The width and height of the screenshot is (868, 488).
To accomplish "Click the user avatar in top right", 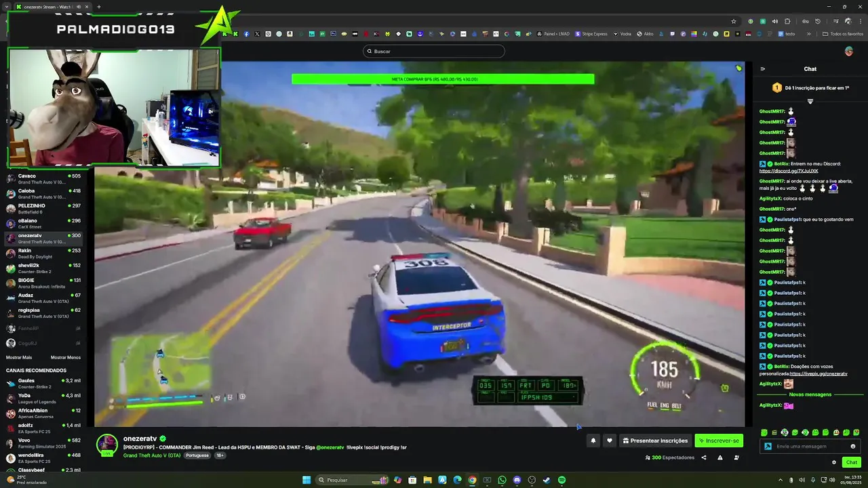I will pyautogui.click(x=849, y=52).
